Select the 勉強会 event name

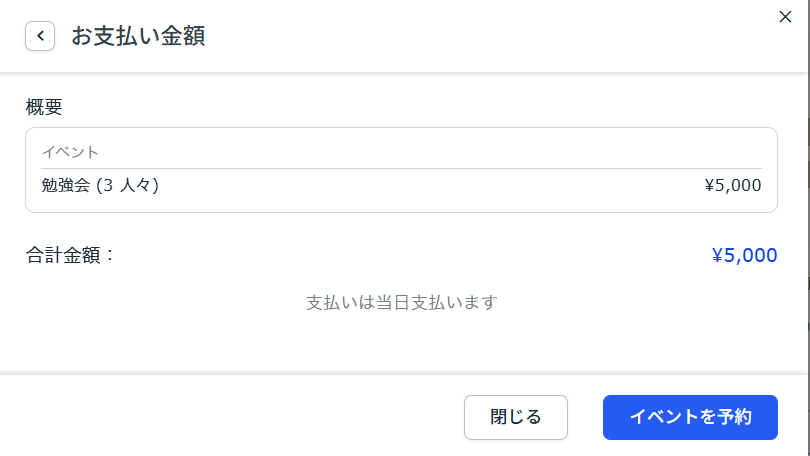(x=66, y=185)
